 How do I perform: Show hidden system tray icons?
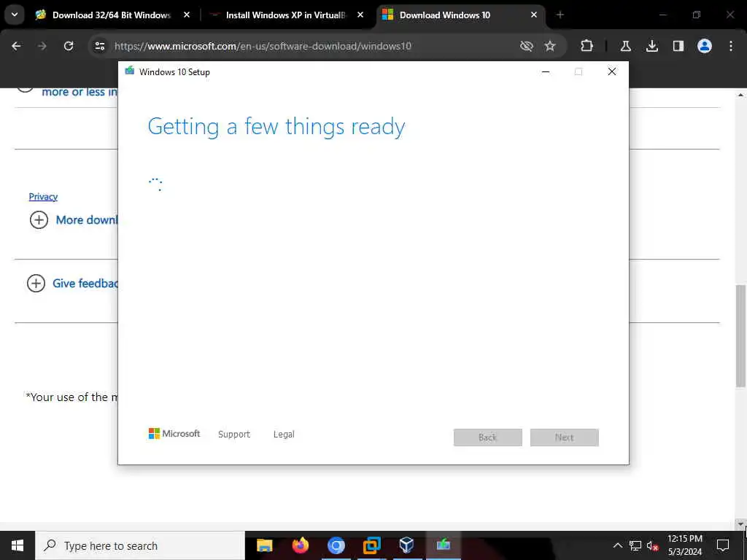pyautogui.click(x=617, y=545)
